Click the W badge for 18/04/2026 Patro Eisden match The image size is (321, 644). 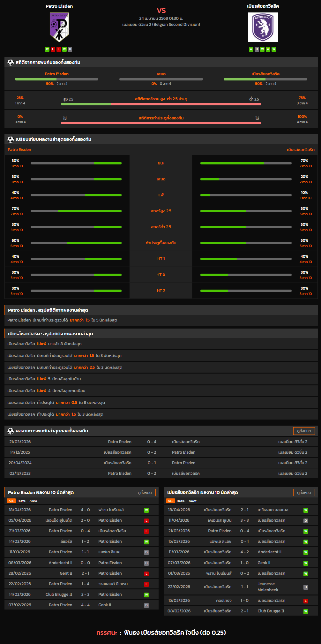click(146, 510)
